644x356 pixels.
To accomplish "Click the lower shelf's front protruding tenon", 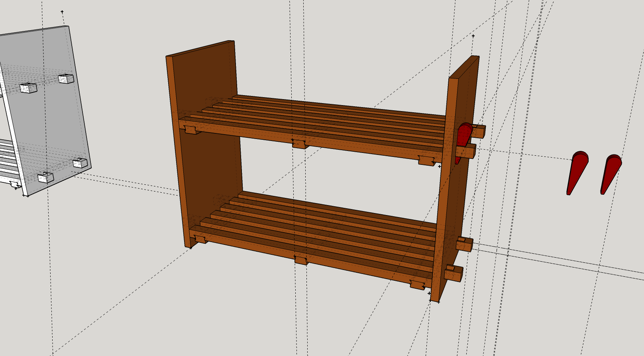I will click(454, 273).
